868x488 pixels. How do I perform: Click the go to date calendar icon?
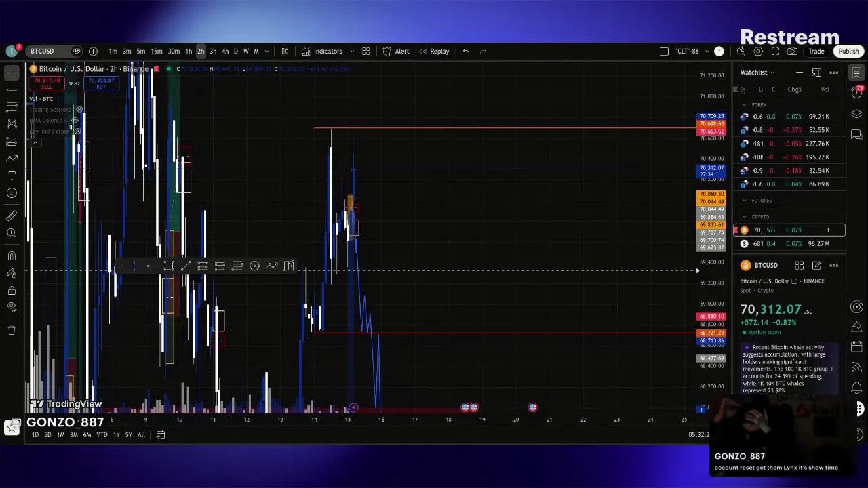click(x=161, y=435)
